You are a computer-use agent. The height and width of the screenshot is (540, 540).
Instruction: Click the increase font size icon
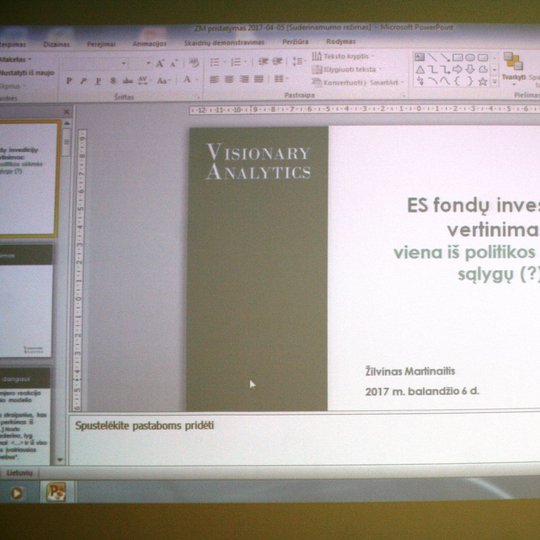click(160, 63)
